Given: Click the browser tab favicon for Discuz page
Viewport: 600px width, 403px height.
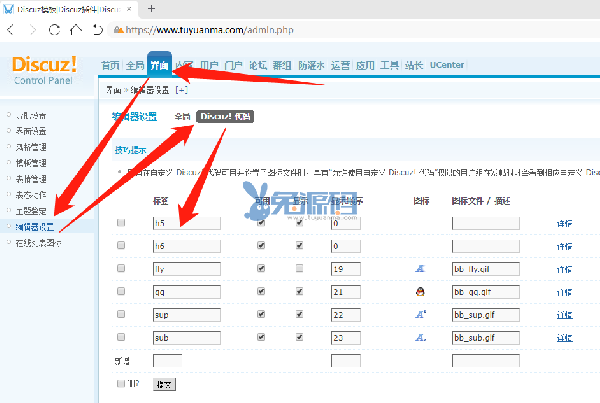Looking at the screenshot, I should pos(8,9).
